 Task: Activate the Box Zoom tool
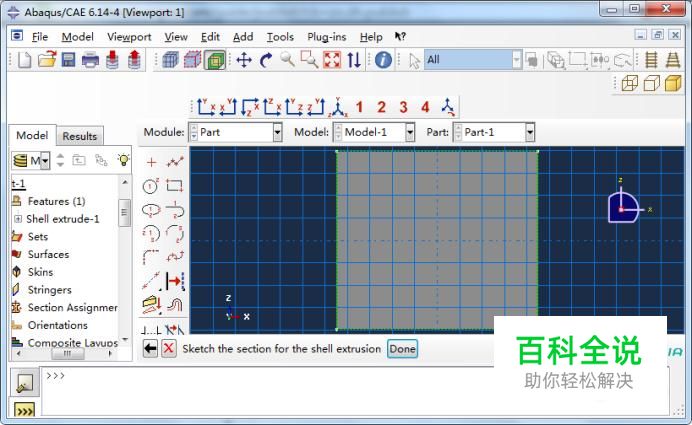(309, 59)
